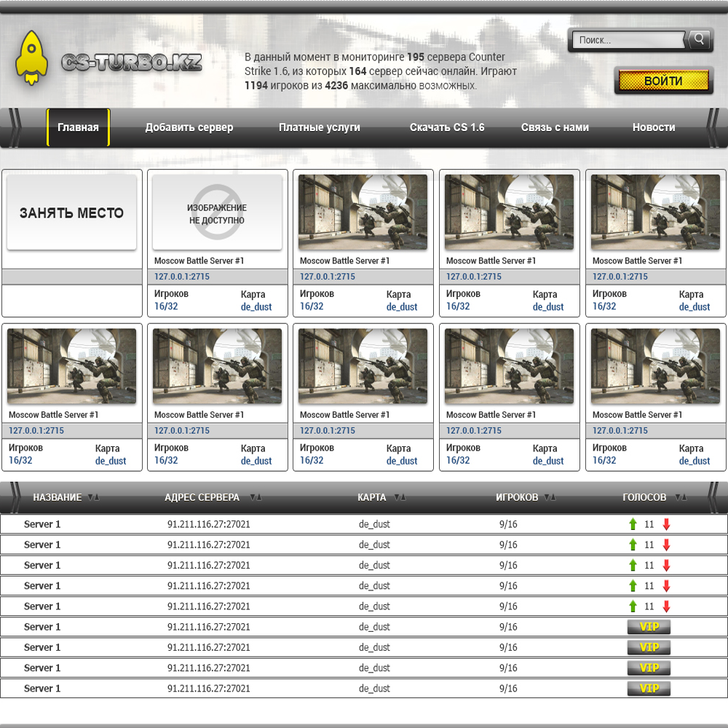728x728 pixels.
Task: Upvote the first Server 1 row
Action: [x=633, y=524]
